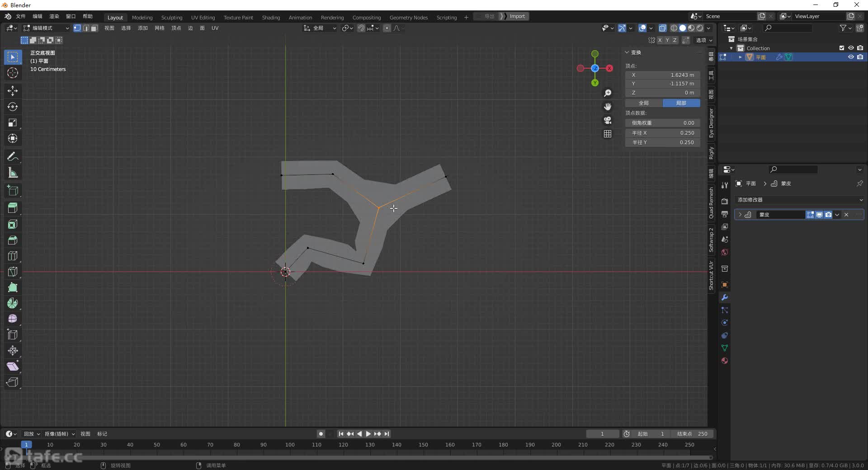Enable vertex select mode
Image resolution: width=868 pixels, height=470 pixels.
[77, 28]
